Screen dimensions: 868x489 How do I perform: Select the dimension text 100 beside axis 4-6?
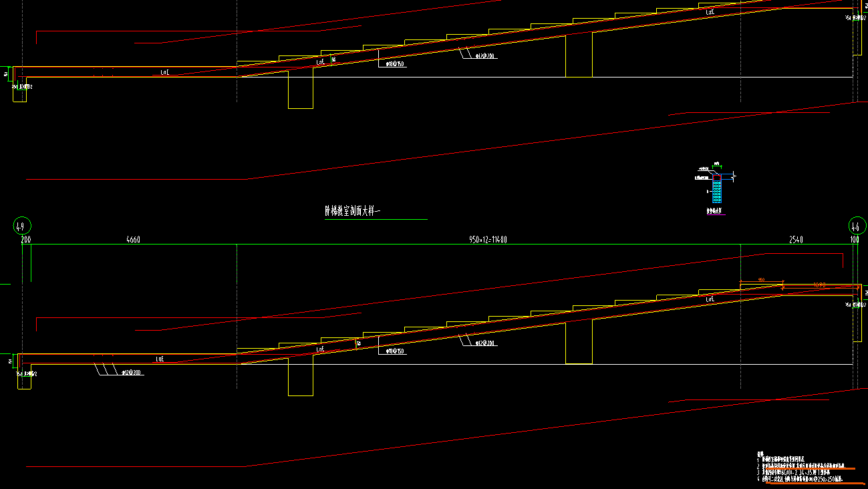coord(855,239)
